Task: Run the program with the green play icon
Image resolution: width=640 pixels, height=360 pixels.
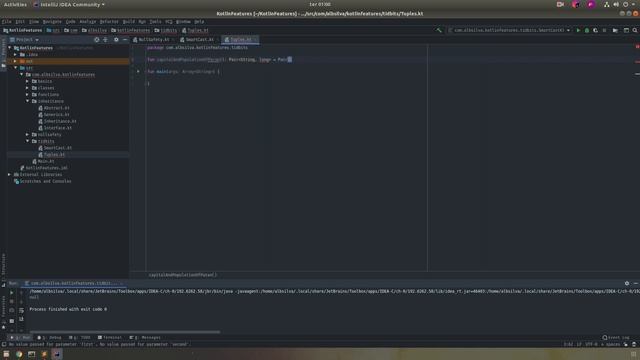Action: click(578, 30)
